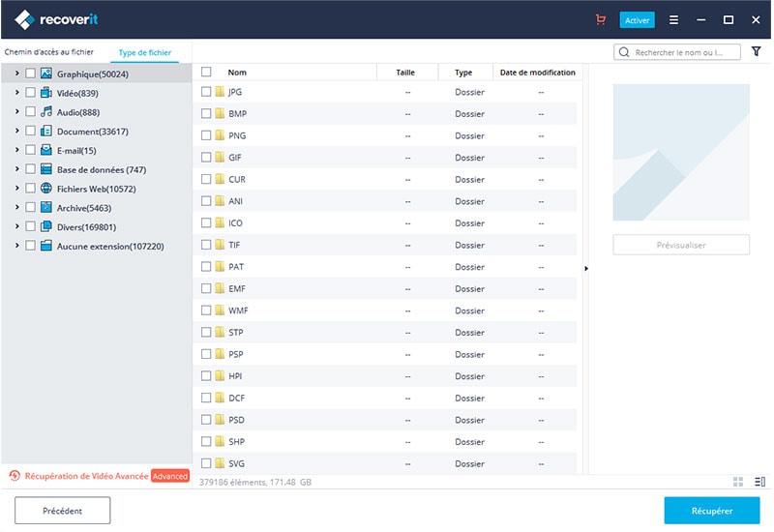The width and height of the screenshot is (774, 532).
Task: Click the PNG folder icon
Action: 220,135
